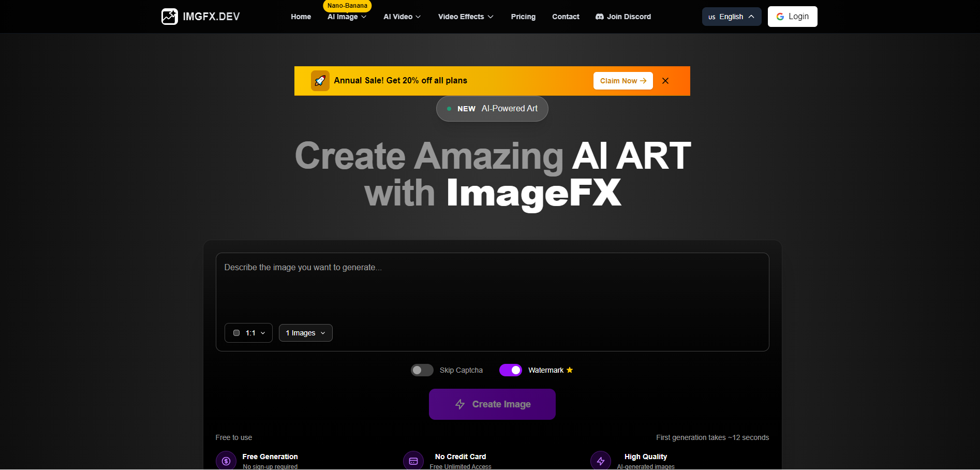
Task: Click the IMGFX.DEV logo icon
Action: click(x=169, y=16)
